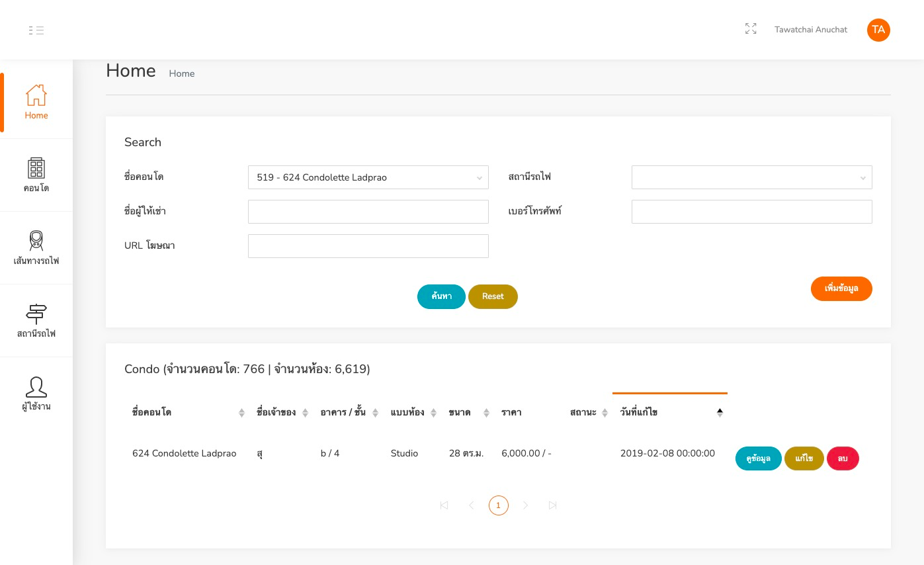Toggle fullscreen mode icon
Viewport: 924px width, 565px height.
[x=751, y=29]
